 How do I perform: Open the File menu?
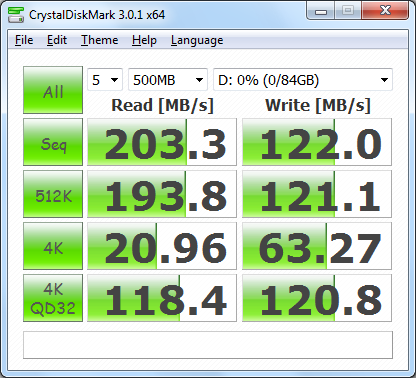point(24,40)
